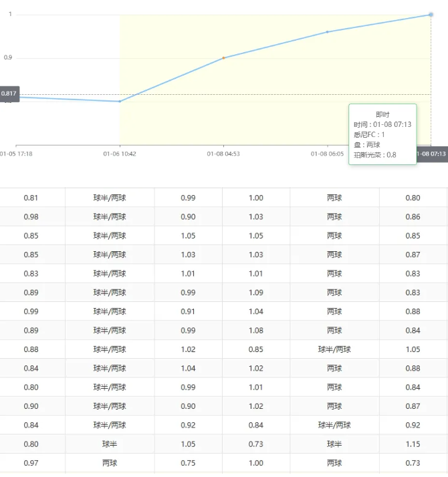Click the highlighted 01-08 07:13 axis label
The image size is (448, 477).
tap(431, 154)
